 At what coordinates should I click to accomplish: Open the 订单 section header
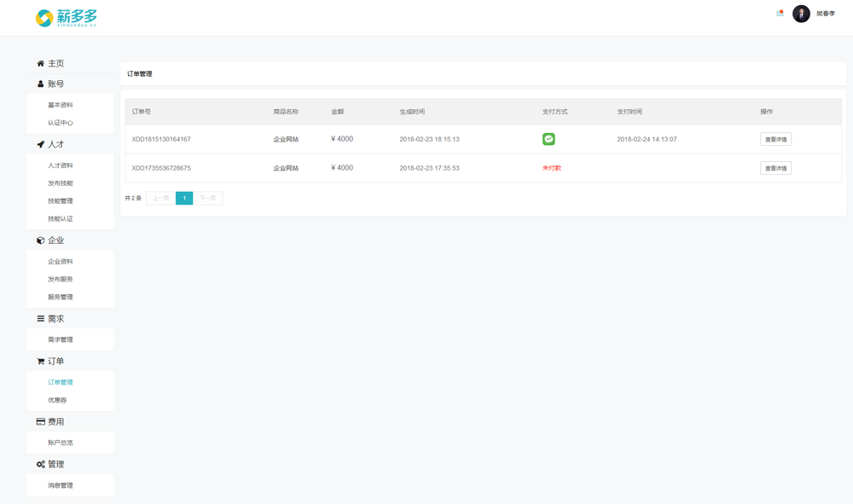[x=56, y=361]
